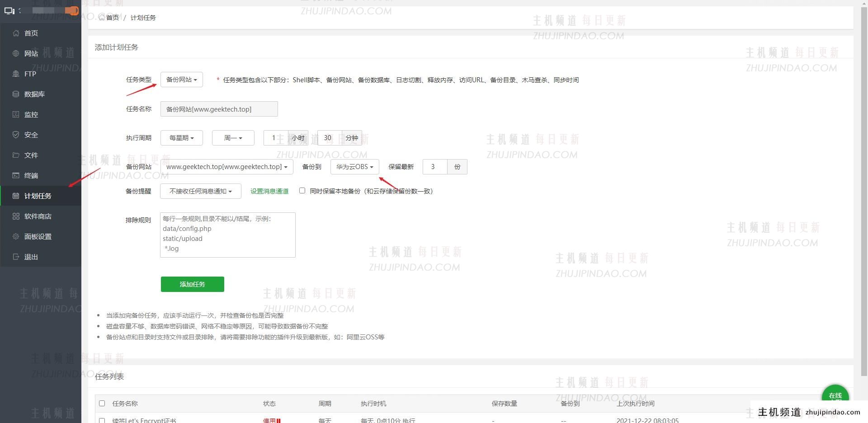868x423 pixels.
Task: Click the terminal icon in sidebar
Action: (x=16, y=175)
